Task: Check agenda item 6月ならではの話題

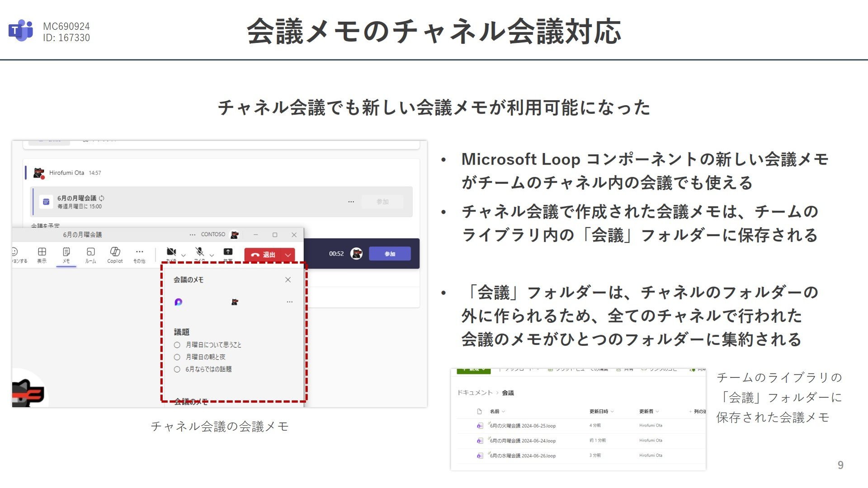Action: [x=177, y=369]
